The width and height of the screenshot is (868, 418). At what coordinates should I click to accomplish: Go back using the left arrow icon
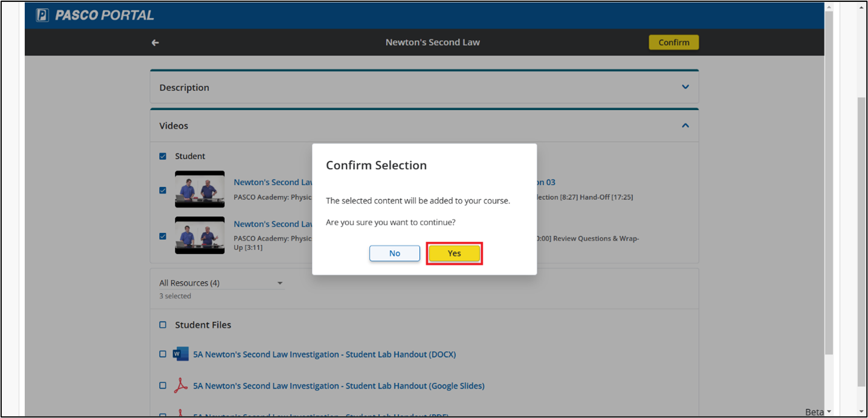pos(155,42)
